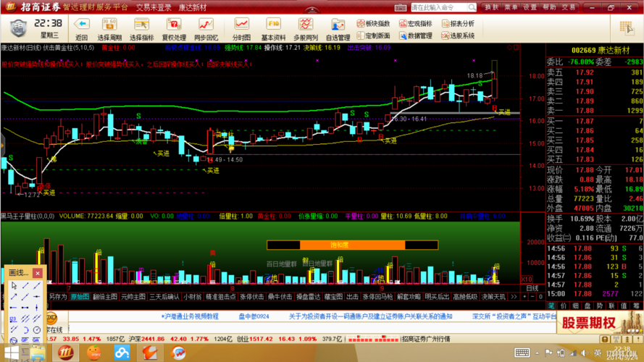Switch to 原始图 tab
This screenshot has width=644, height=362.
click(80, 297)
